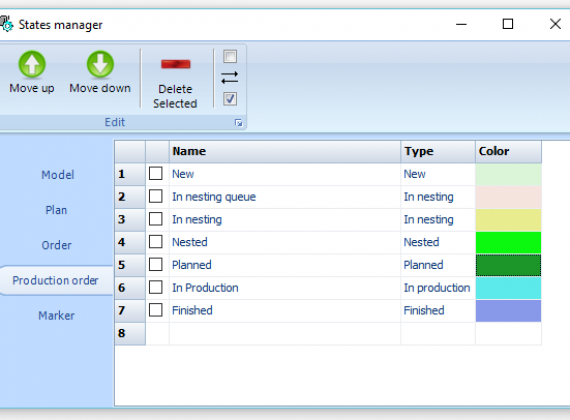570x420 pixels.
Task: Switch to the Order tab
Action: pos(56,245)
